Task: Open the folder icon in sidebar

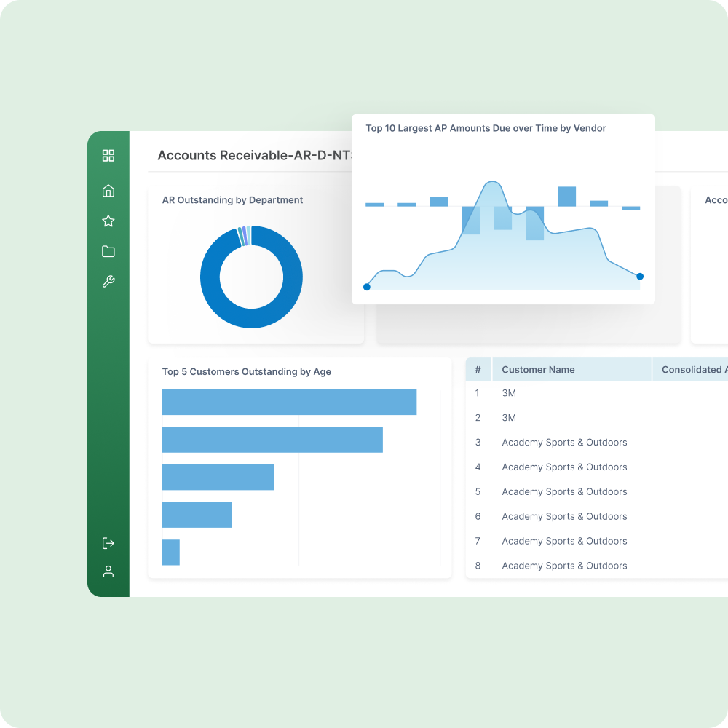Action: click(108, 252)
